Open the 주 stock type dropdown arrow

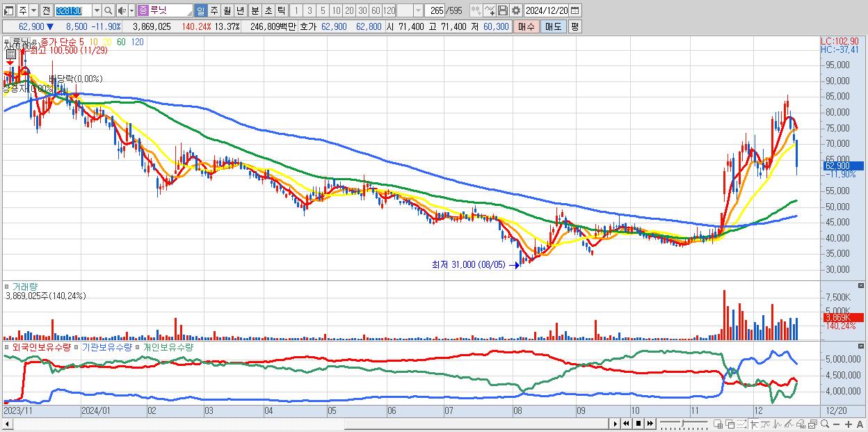(34, 11)
